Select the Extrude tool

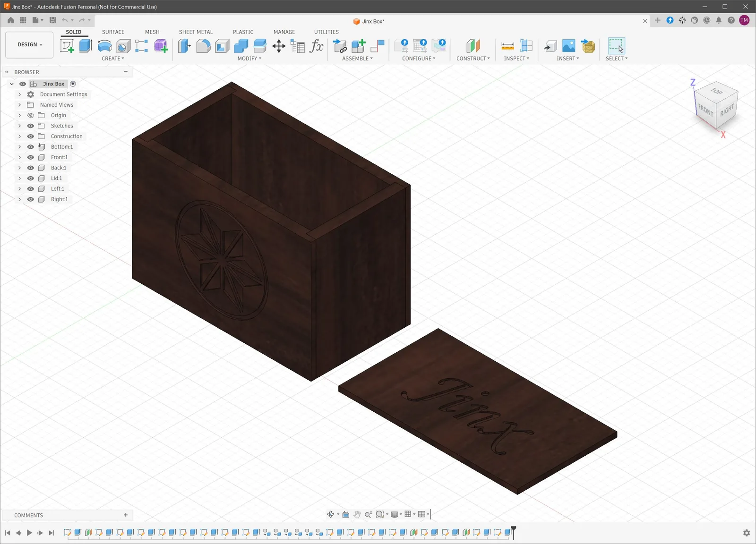pyautogui.click(x=86, y=46)
